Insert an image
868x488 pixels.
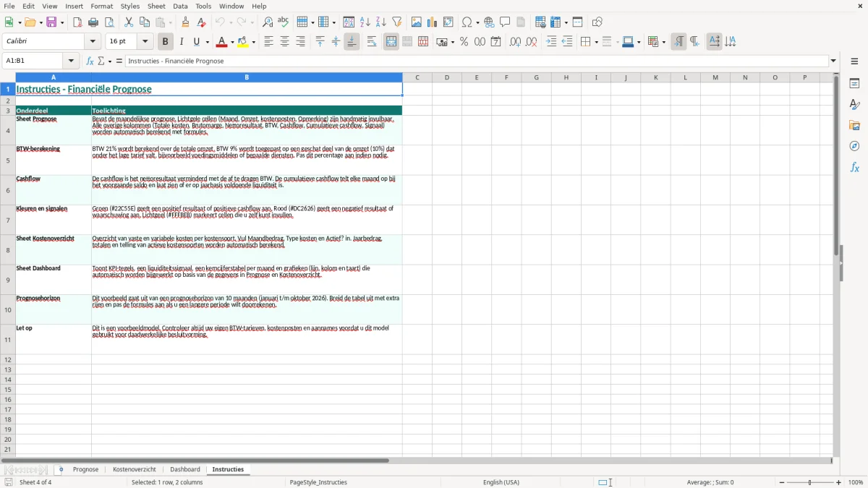click(x=417, y=22)
